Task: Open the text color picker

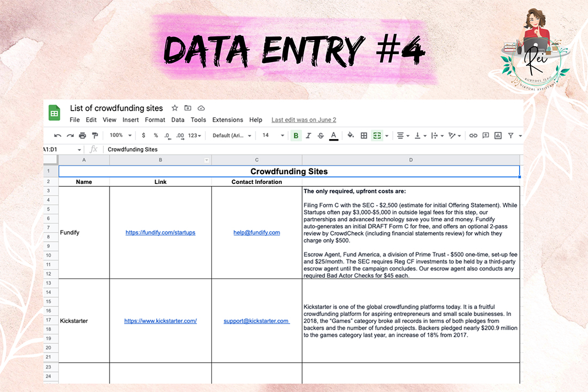Action: coord(334,136)
